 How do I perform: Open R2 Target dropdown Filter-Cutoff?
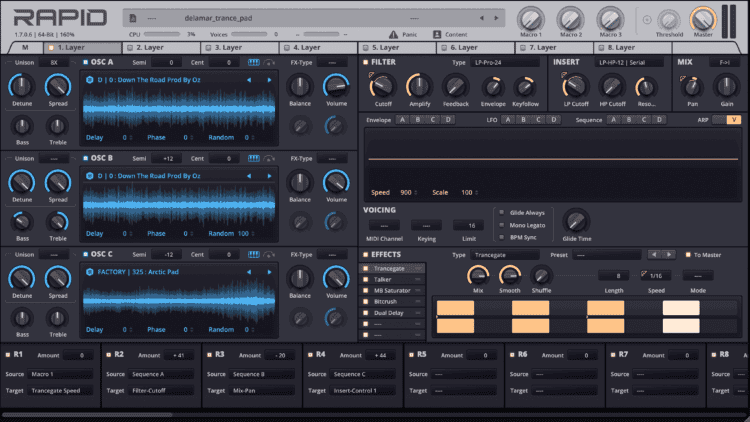(162, 390)
